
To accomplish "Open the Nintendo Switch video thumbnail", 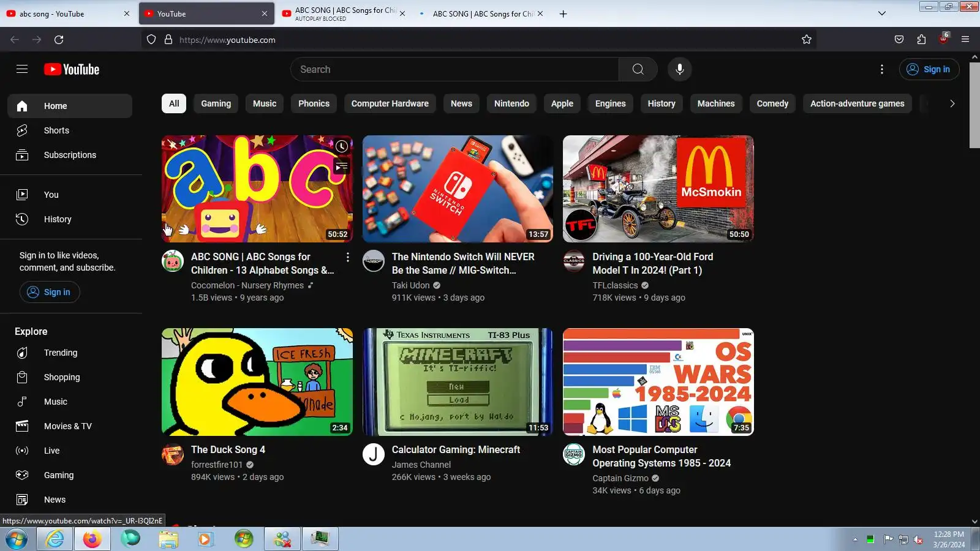I will (x=458, y=189).
